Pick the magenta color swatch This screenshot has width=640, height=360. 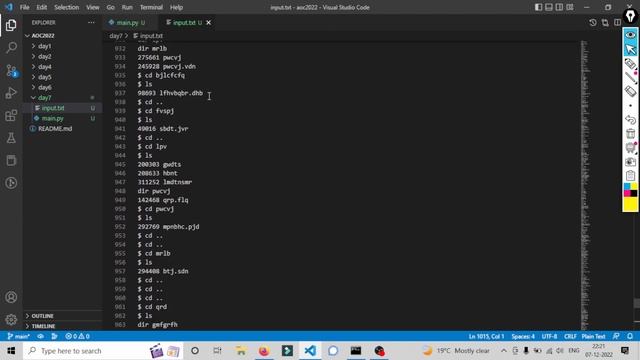[x=627, y=193]
